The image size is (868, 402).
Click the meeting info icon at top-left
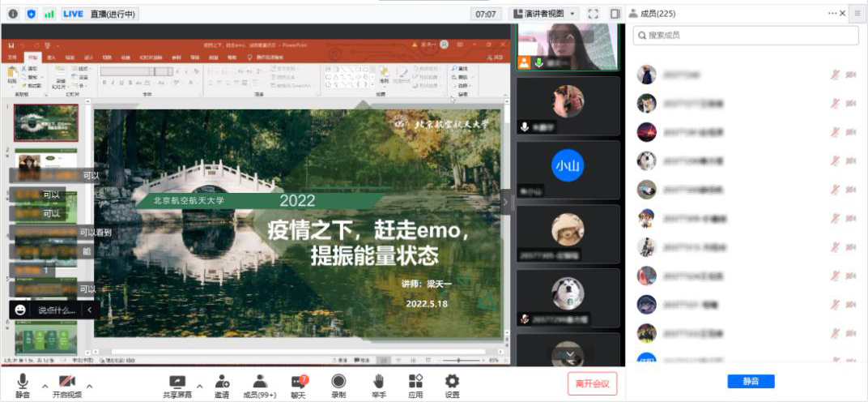pyautogui.click(x=13, y=14)
